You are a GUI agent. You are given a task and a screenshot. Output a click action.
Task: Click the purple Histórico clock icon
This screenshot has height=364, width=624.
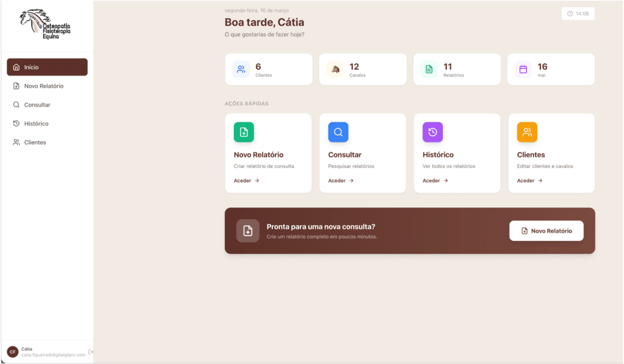pos(433,132)
